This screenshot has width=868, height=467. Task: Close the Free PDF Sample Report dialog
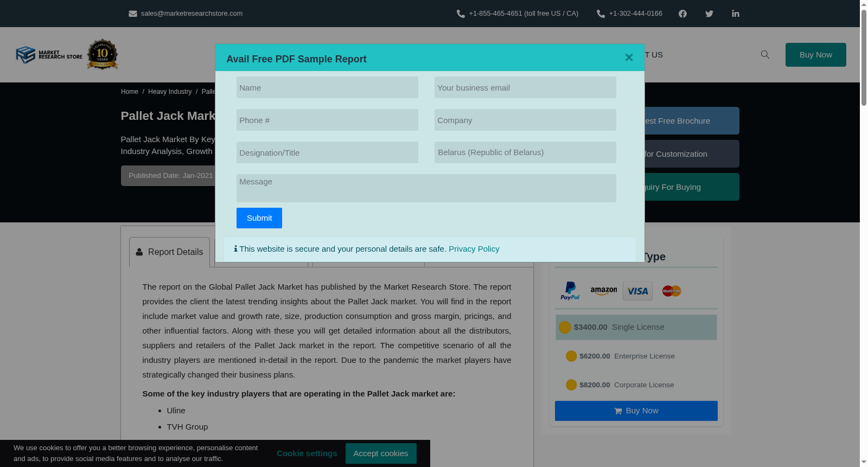[x=629, y=57]
